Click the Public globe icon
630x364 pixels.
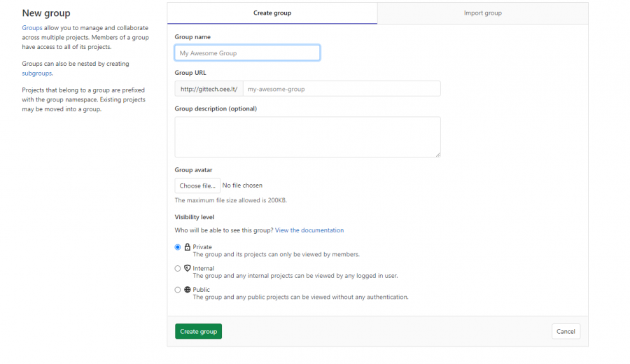(187, 290)
